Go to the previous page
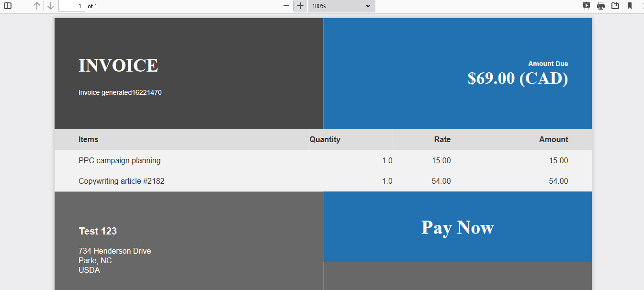Screen dimensions: 644x290 pyautogui.click(x=37, y=6)
